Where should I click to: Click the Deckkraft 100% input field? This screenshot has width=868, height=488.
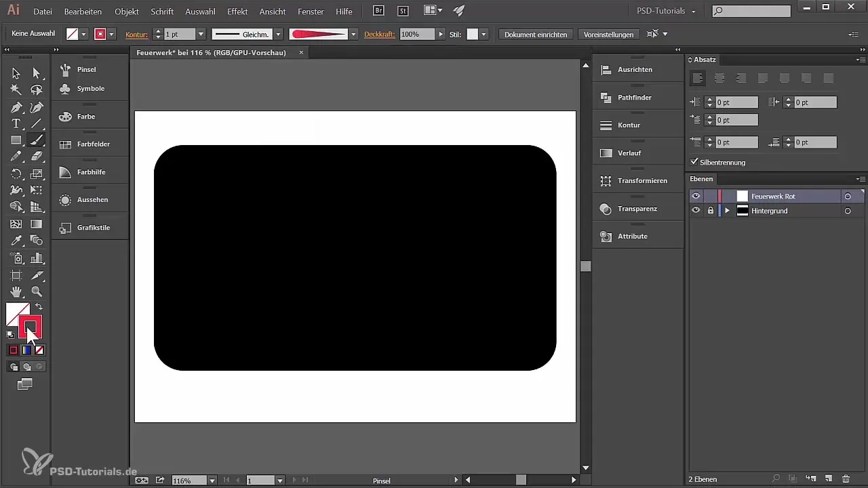coord(416,34)
